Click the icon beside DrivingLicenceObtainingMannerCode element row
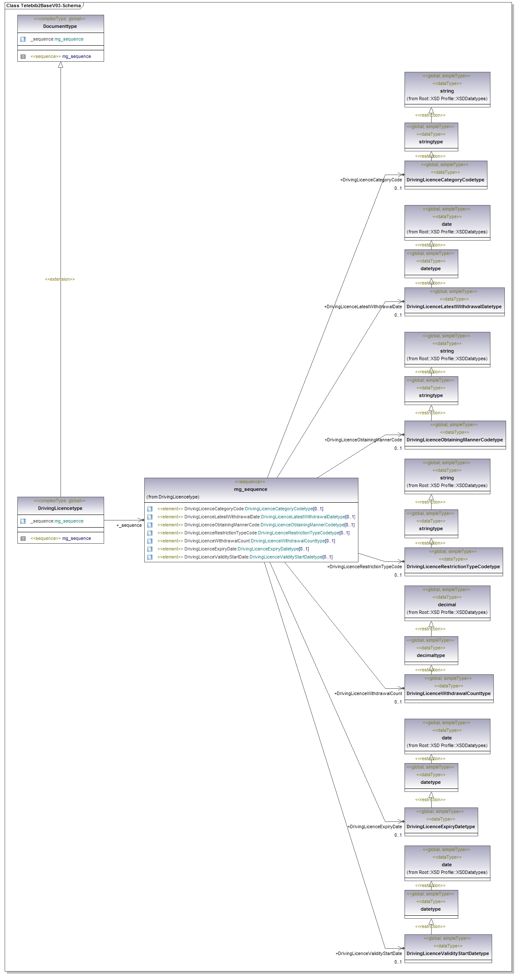 tap(150, 525)
